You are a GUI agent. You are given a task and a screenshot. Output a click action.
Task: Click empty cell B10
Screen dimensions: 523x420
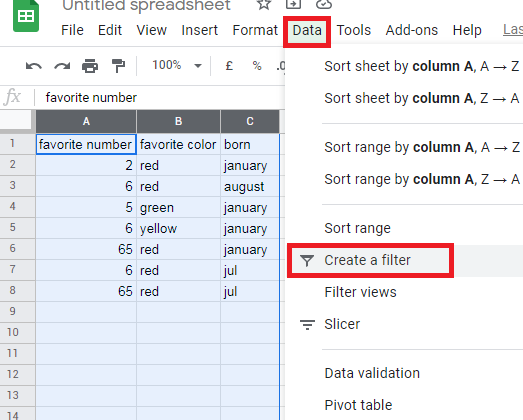(x=178, y=333)
